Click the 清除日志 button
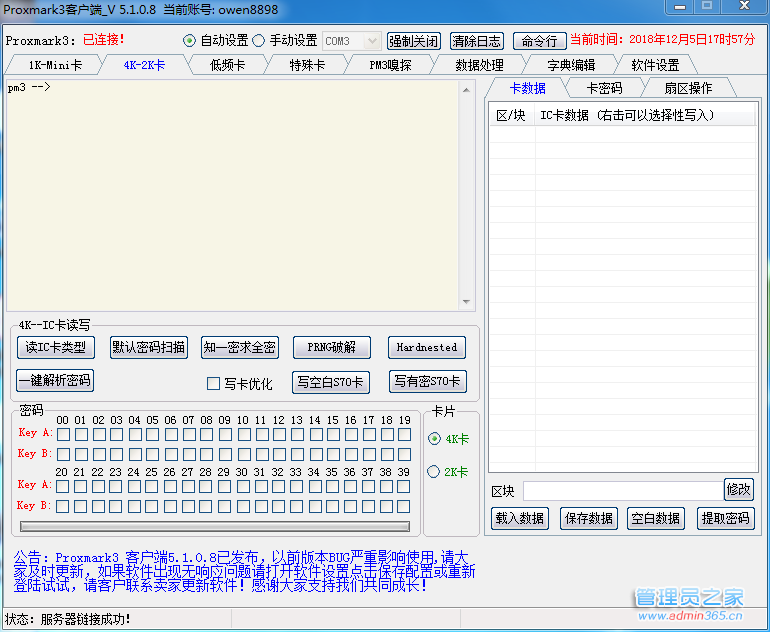 476,41
